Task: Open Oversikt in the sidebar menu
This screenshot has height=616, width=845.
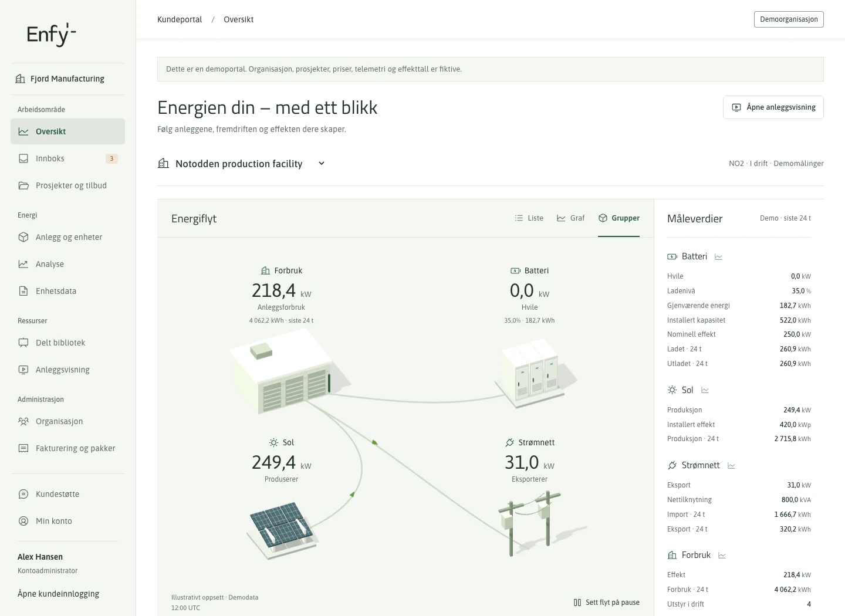Action: pyautogui.click(x=67, y=131)
